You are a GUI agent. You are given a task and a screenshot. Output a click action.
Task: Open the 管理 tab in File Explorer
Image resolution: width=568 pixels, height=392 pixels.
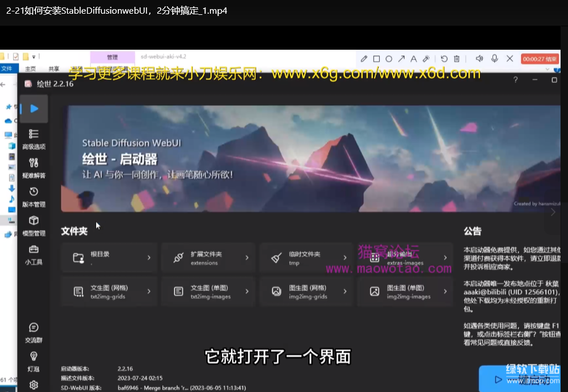(x=112, y=57)
